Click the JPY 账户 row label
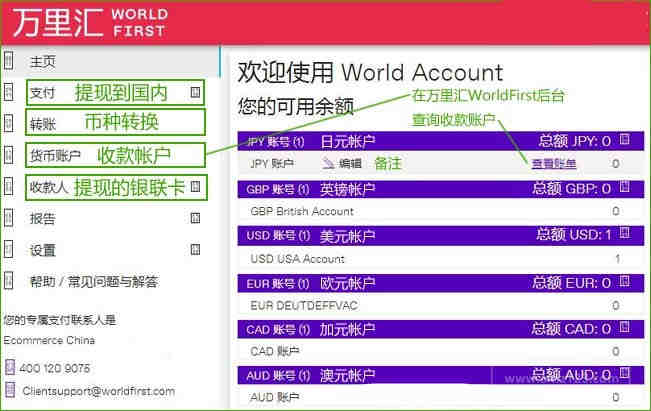This screenshot has height=411, width=651. (x=272, y=164)
